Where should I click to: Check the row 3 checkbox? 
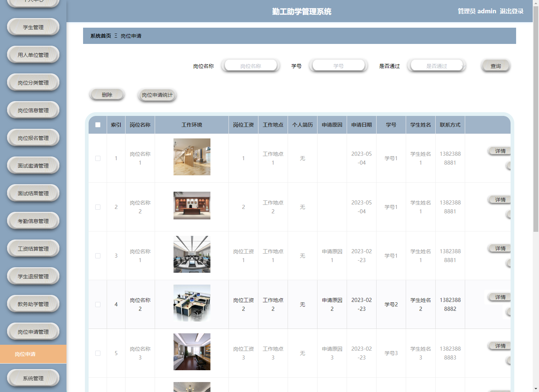tap(98, 255)
